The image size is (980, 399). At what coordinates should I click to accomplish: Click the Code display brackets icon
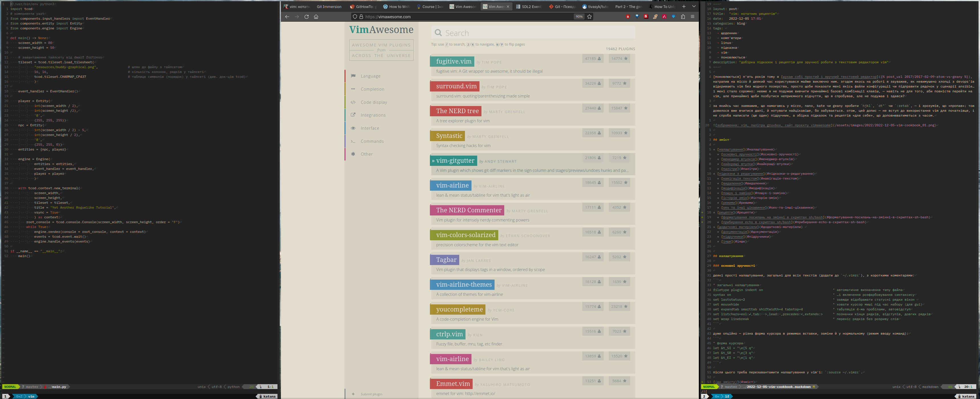(x=353, y=102)
